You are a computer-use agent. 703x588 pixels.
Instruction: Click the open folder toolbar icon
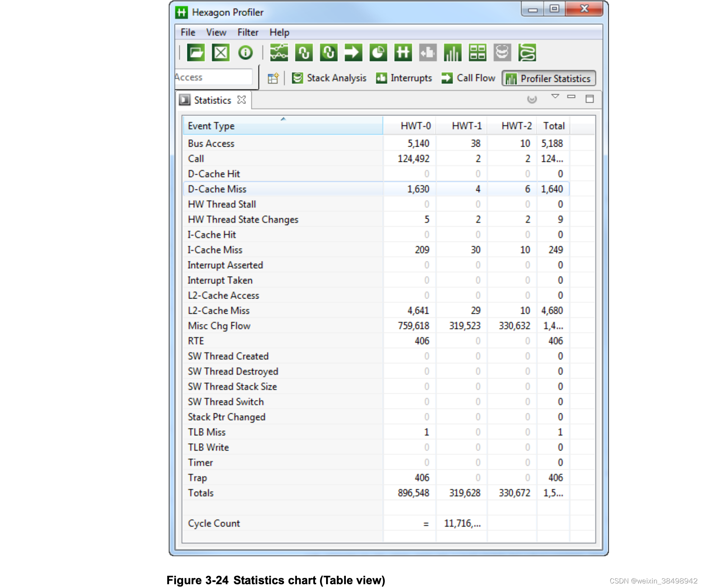click(x=196, y=52)
